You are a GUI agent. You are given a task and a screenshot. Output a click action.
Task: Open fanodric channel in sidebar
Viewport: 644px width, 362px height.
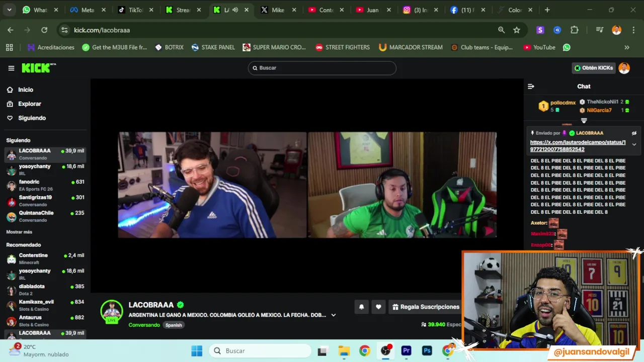[45, 186]
